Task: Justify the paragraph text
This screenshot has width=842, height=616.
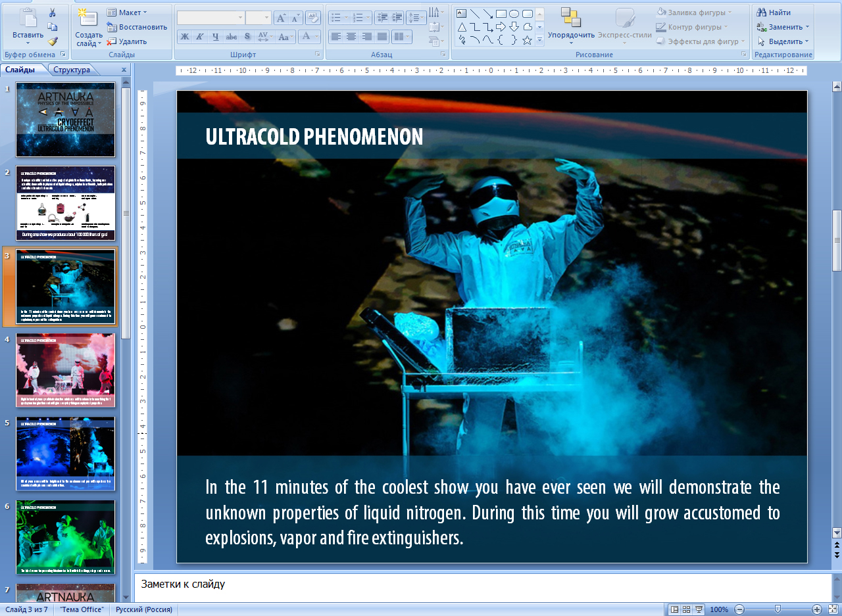Action: click(x=382, y=37)
